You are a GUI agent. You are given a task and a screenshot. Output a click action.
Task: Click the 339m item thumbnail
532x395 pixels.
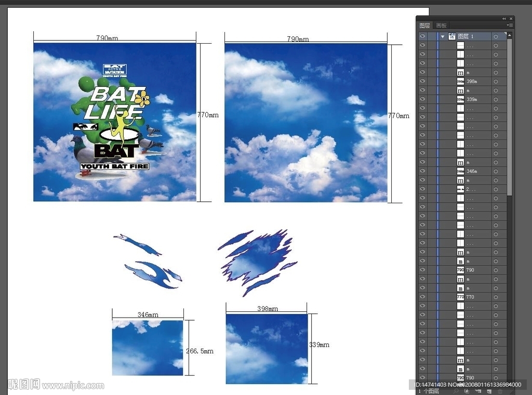pos(460,99)
